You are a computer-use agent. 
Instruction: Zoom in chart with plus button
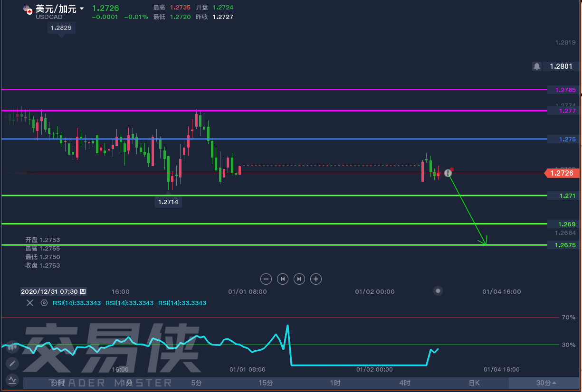(x=316, y=279)
